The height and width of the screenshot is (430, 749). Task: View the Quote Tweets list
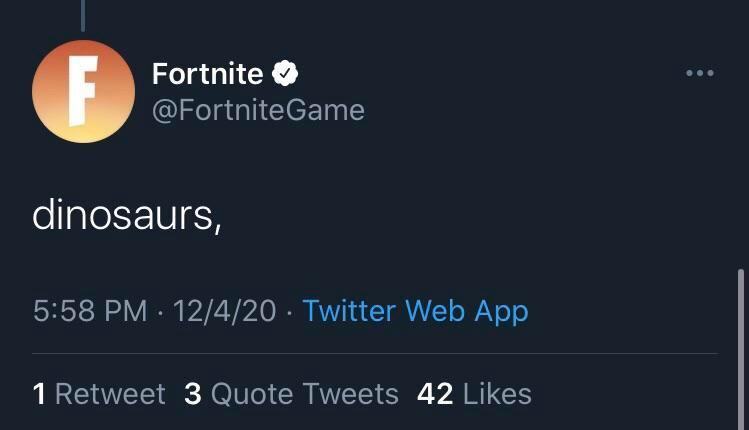click(304, 394)
